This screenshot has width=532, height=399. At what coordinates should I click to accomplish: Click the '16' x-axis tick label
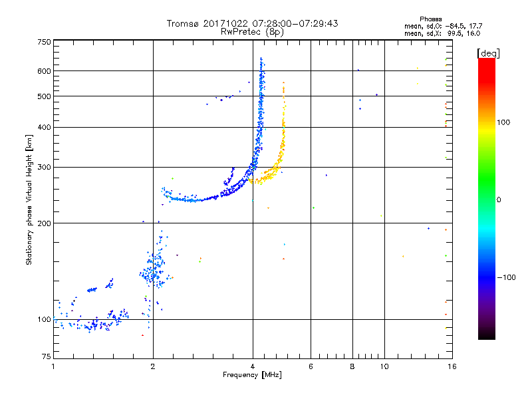(452, 366)
